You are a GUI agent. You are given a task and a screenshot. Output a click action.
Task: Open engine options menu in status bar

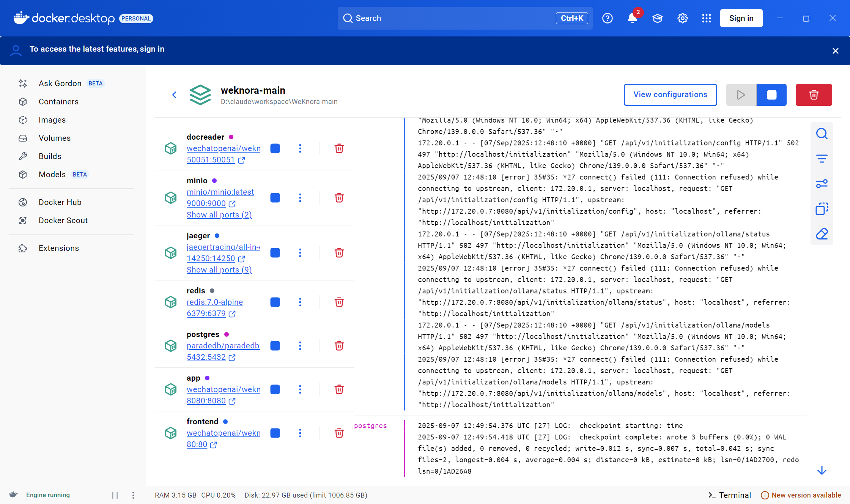pos(133,495)
